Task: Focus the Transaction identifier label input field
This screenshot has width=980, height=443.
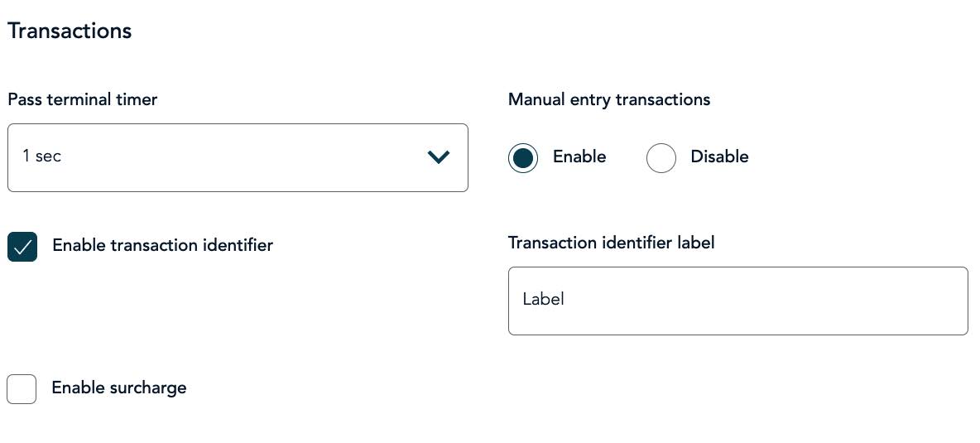Action: 737,301
